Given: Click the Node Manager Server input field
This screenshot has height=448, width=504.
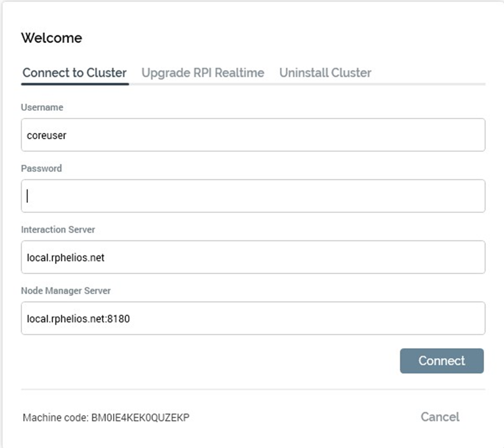Looking at the screenshot, I should click(x=253, y=318).
